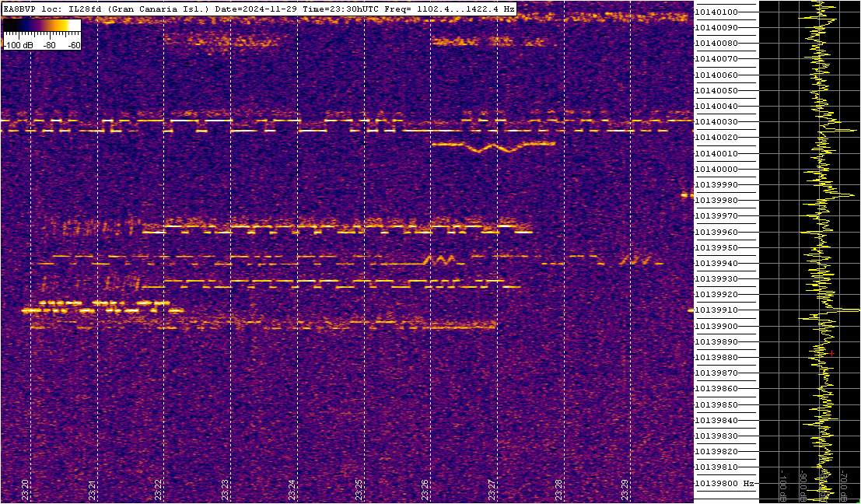Click the 10139860 frequency label
The width and height of the screenshot is (861, 504).
click(x=716, y=389)
